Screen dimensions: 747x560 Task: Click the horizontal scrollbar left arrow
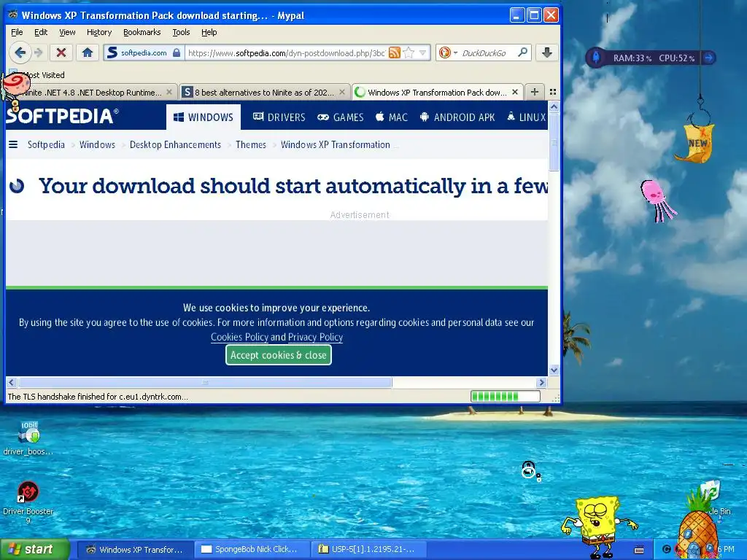pos(12,382)
